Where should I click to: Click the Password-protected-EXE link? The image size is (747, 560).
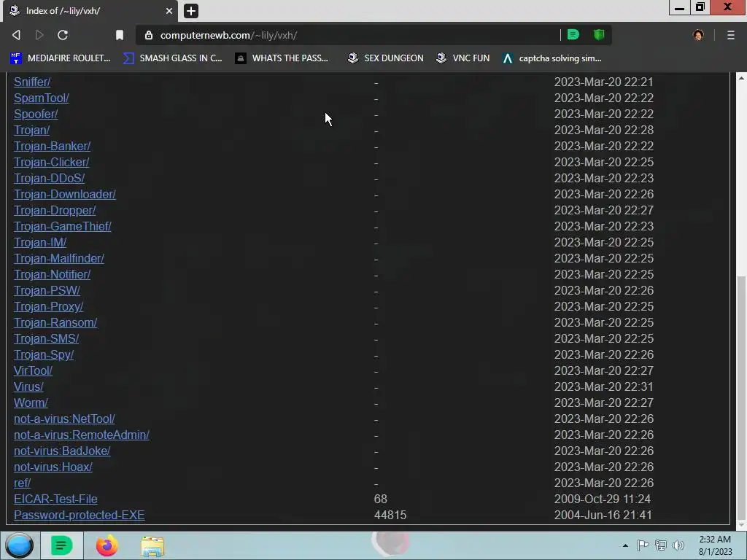click(79, 516)
